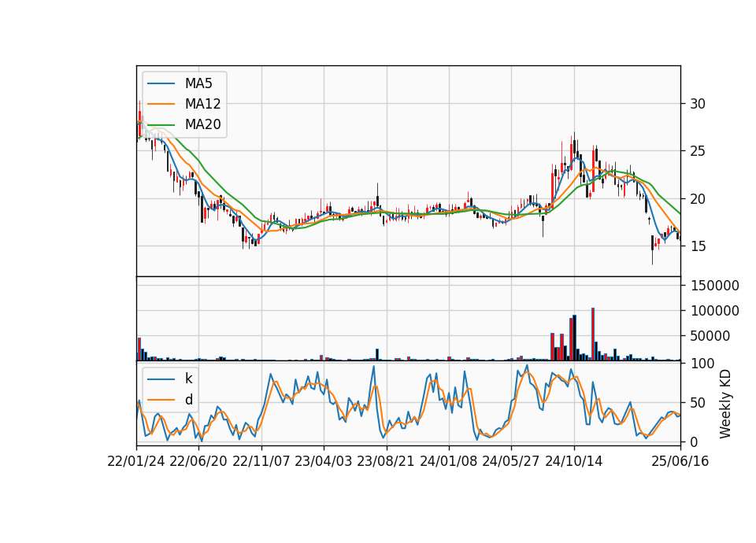Click the 22/11/07 date label

tap(261, 461)
